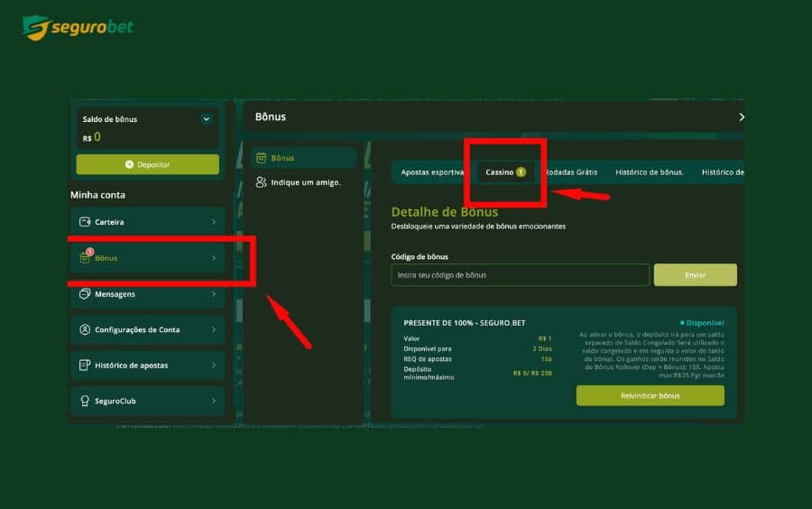
Task: Expand the Mensagens row chevron
Action: [213, 293]
